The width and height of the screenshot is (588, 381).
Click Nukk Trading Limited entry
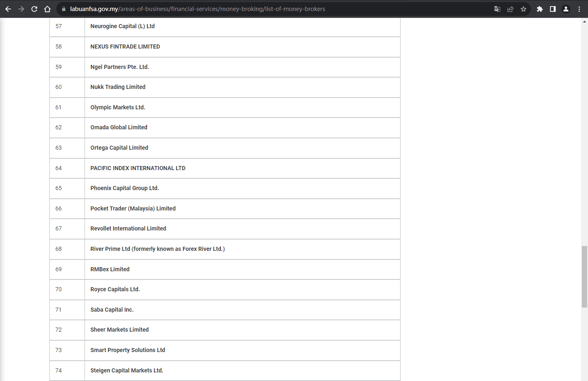[x=118, y=87]
